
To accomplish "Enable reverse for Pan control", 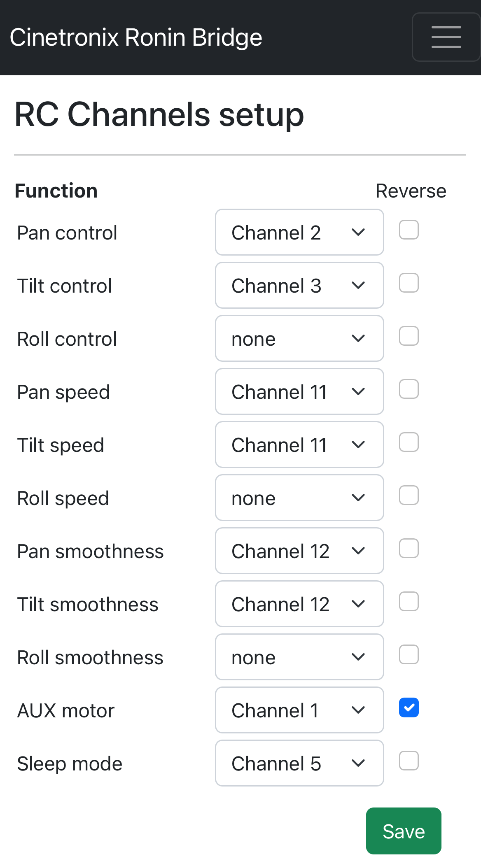I will point(409,230).
